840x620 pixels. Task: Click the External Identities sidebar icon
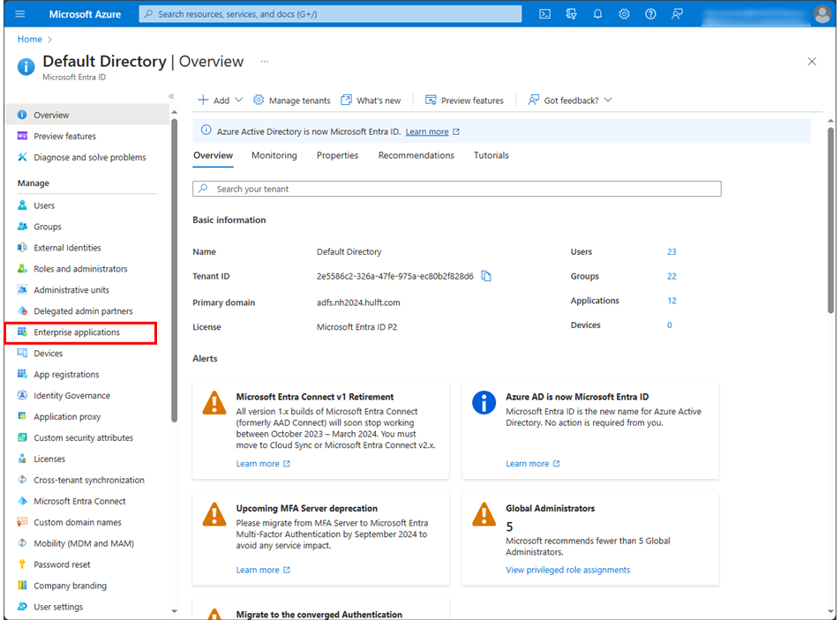point(22,247)
